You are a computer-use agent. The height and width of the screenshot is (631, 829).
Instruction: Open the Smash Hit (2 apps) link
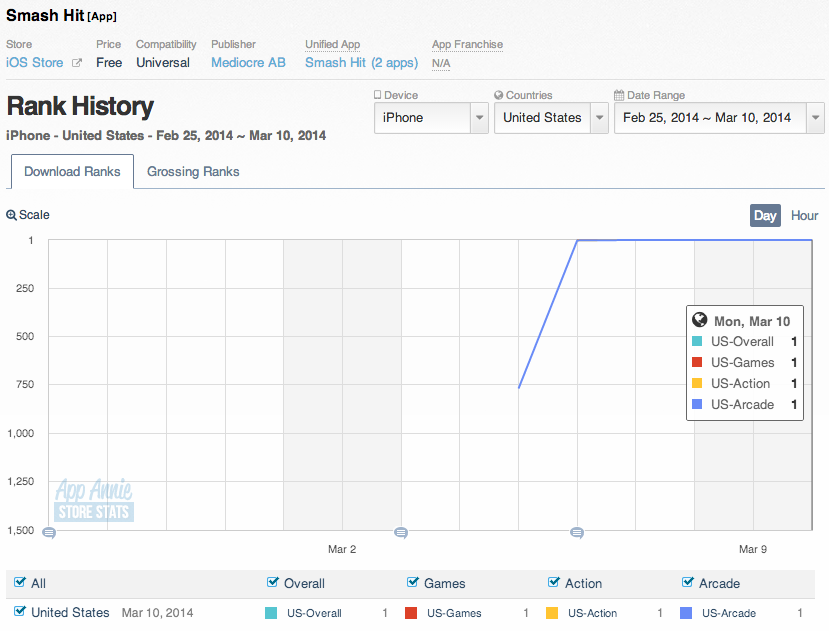(x=362, y=63)
